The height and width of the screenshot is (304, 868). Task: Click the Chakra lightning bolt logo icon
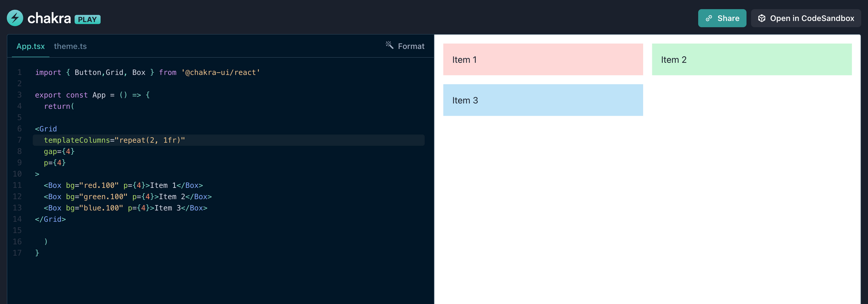pyautogui.click(x=15, y=18)
